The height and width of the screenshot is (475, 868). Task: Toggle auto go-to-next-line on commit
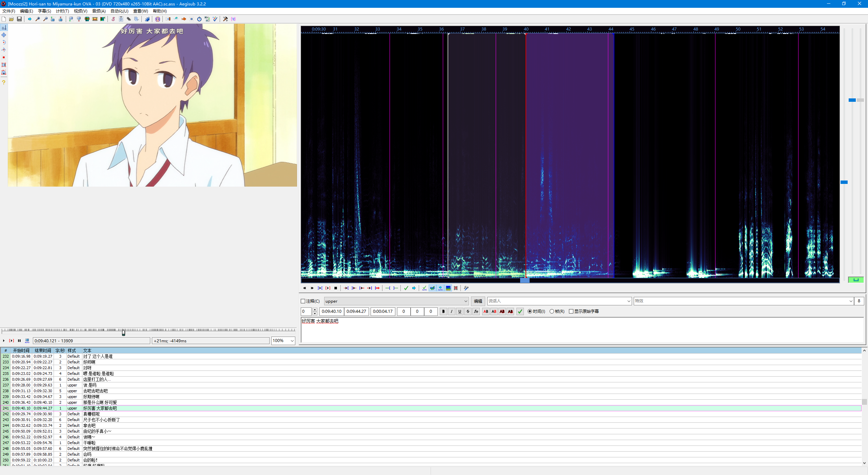pos(433,288)
